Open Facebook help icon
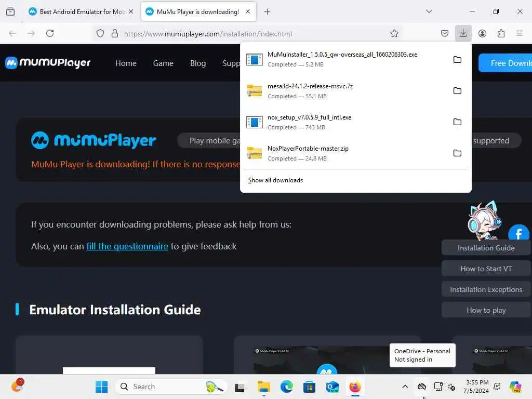 click(518, 233)
